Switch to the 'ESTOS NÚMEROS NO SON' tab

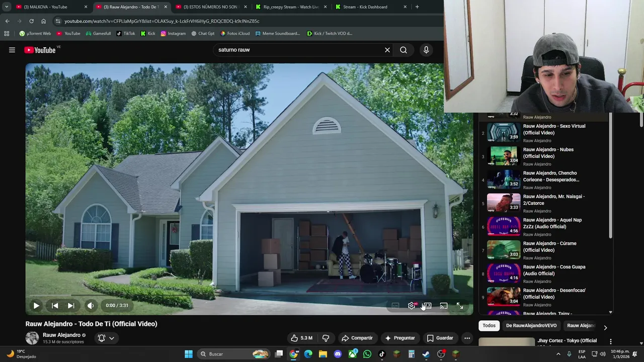pyautogui.click(x=210, y=7)
